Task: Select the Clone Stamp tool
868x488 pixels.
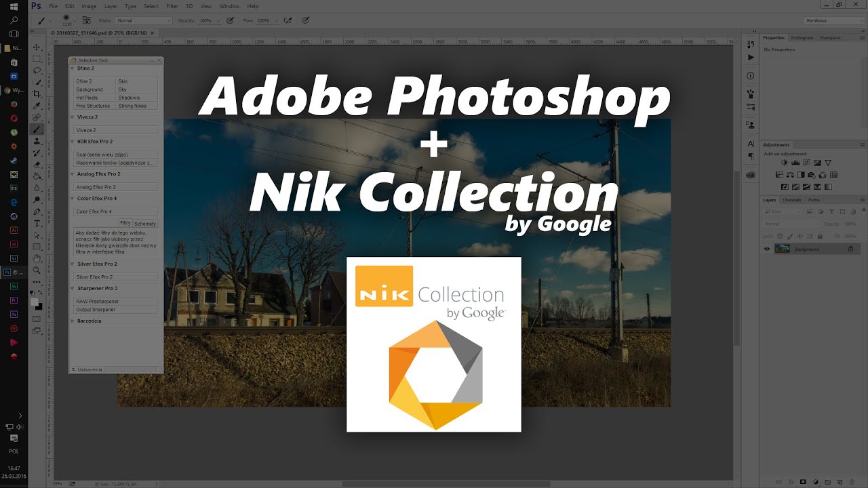Action: pos(37,141)
